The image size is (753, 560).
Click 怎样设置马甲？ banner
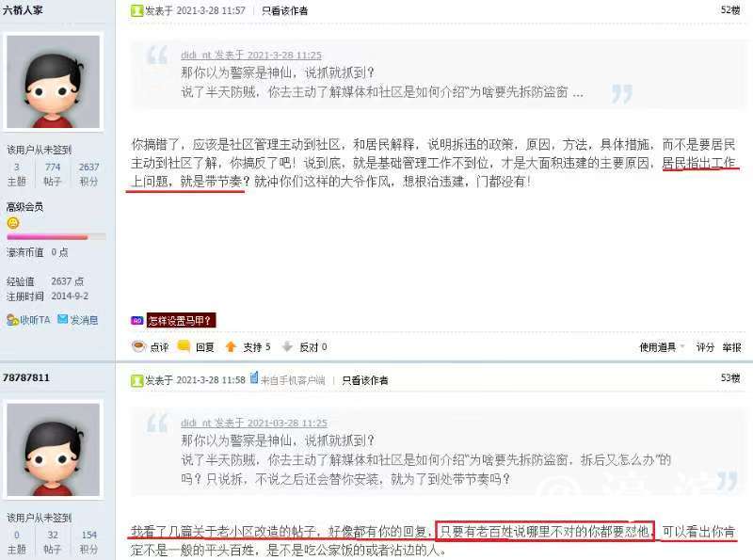[181, 320]
